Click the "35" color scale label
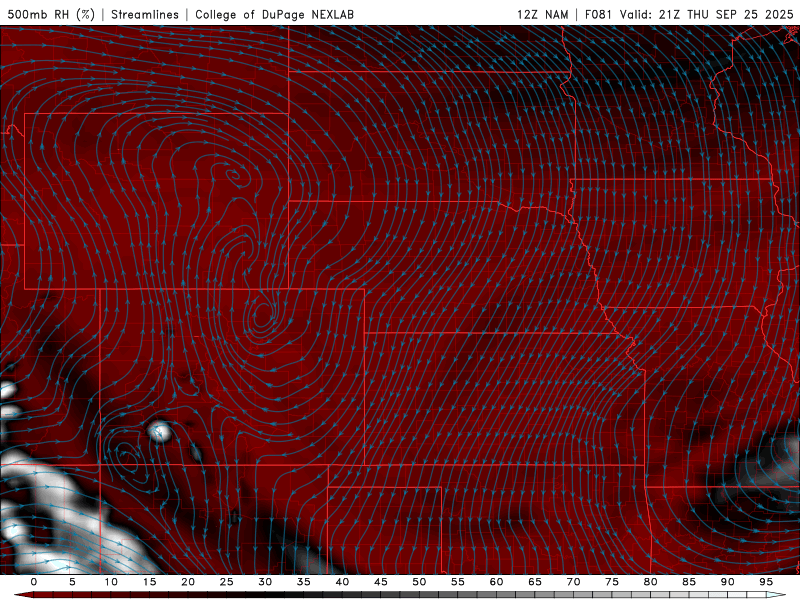 point(304,582)
